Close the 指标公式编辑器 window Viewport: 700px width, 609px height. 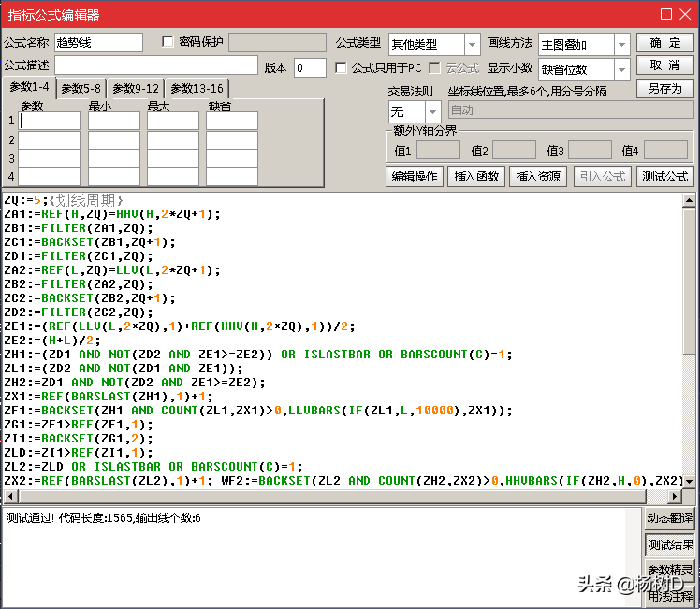[685, 14]
